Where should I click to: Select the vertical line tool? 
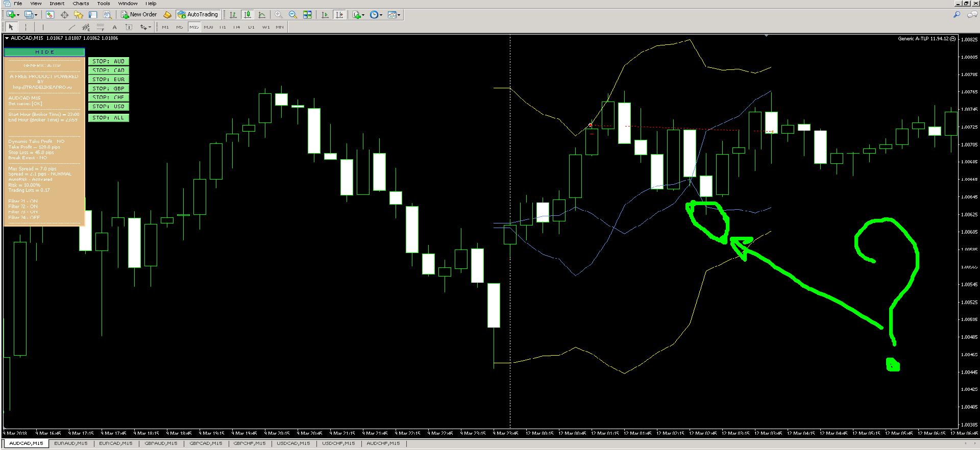(x=43, y=27)
